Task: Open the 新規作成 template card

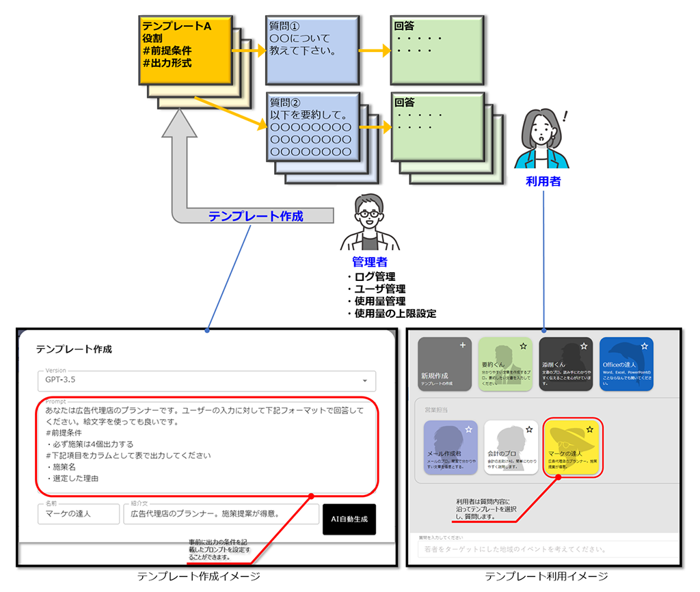Action: coord(444,364)
